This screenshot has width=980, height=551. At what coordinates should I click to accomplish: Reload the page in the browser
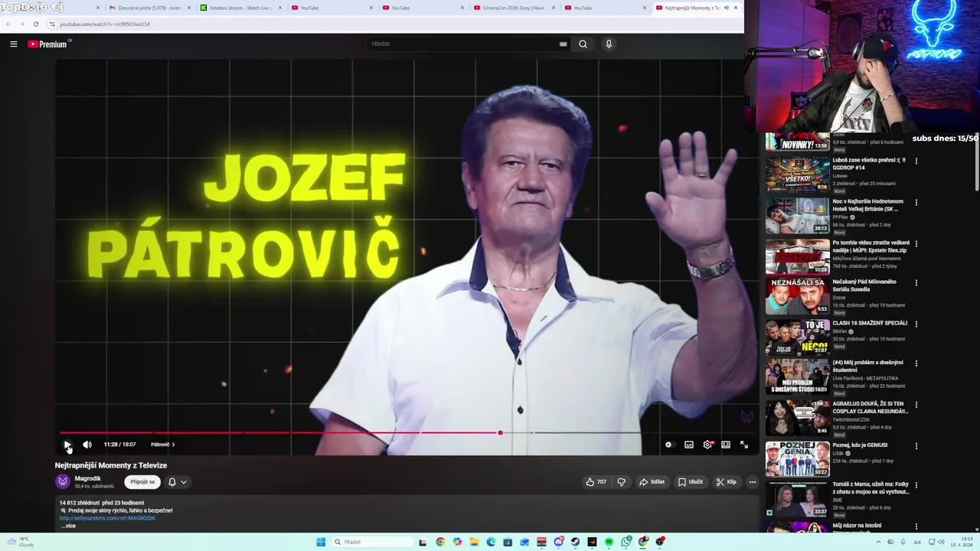35,24
